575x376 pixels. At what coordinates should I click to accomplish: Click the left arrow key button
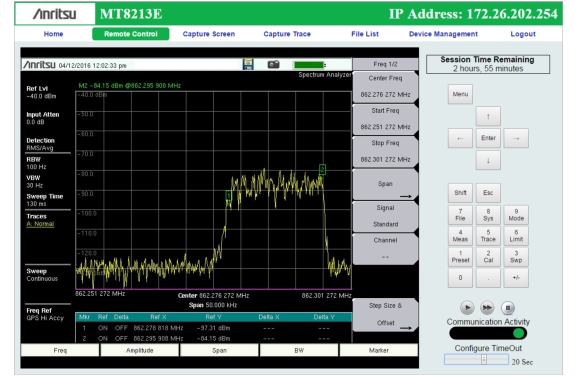pyautogui.click(x=460, y=138)
